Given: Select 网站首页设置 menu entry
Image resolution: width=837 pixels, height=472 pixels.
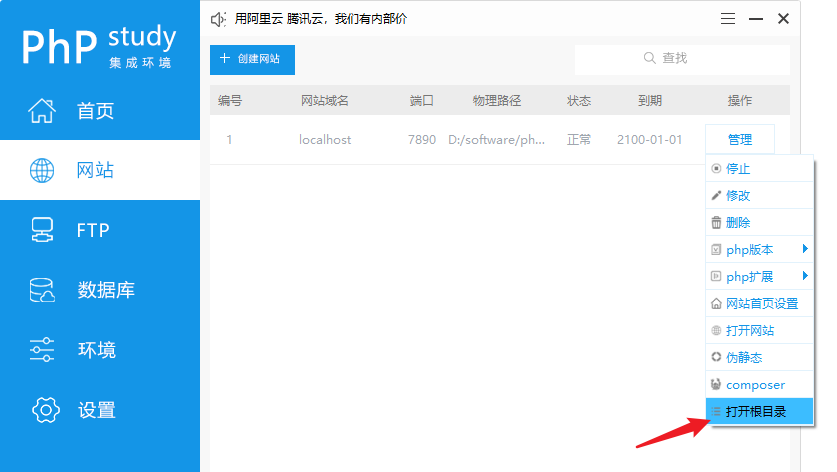Looking at the screenshot, I should pos(760,303).
